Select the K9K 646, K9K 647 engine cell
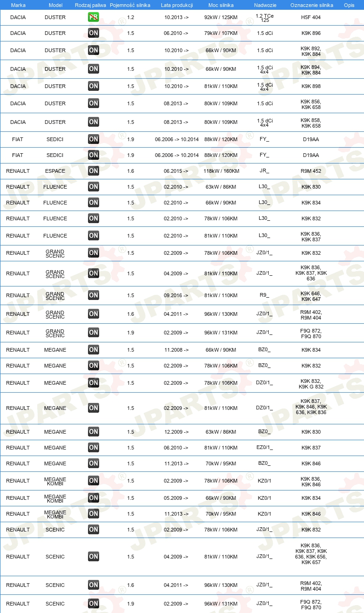The height and width of the screenshot is (613, 364). click(x=311, y=296)
